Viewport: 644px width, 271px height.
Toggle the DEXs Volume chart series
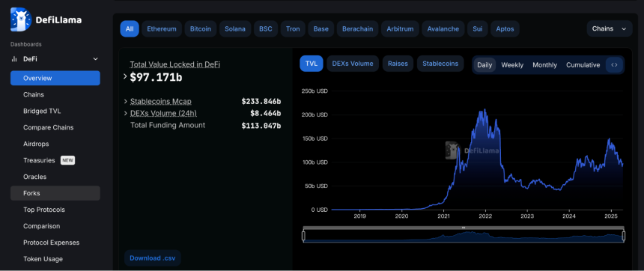point(353,64)
